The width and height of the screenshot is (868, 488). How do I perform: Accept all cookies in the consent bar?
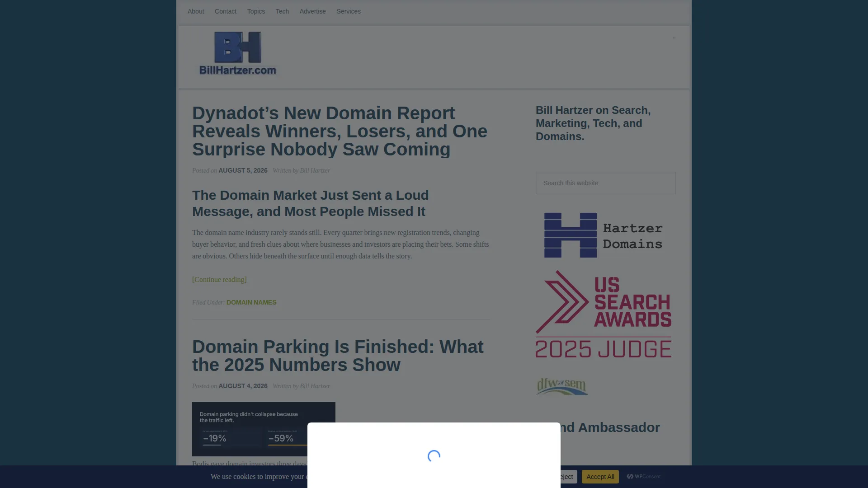pyautogui.click(x=600, y=477)
